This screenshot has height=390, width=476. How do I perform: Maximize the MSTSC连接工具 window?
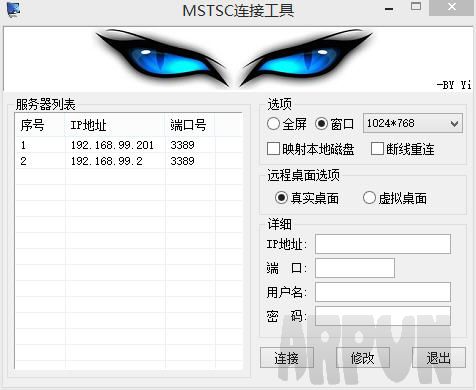[x=416, y=7]
